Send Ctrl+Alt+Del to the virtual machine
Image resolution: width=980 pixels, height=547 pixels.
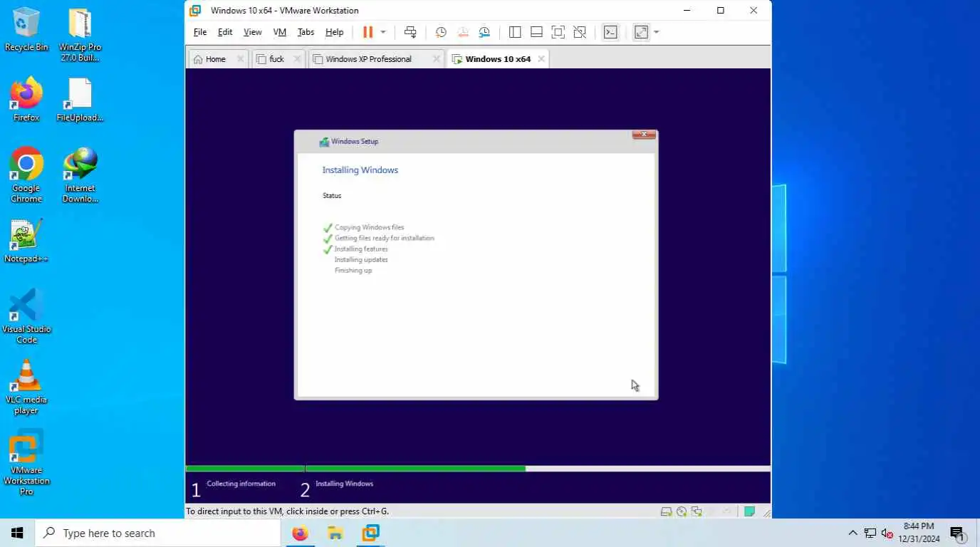tap(410, 32)
